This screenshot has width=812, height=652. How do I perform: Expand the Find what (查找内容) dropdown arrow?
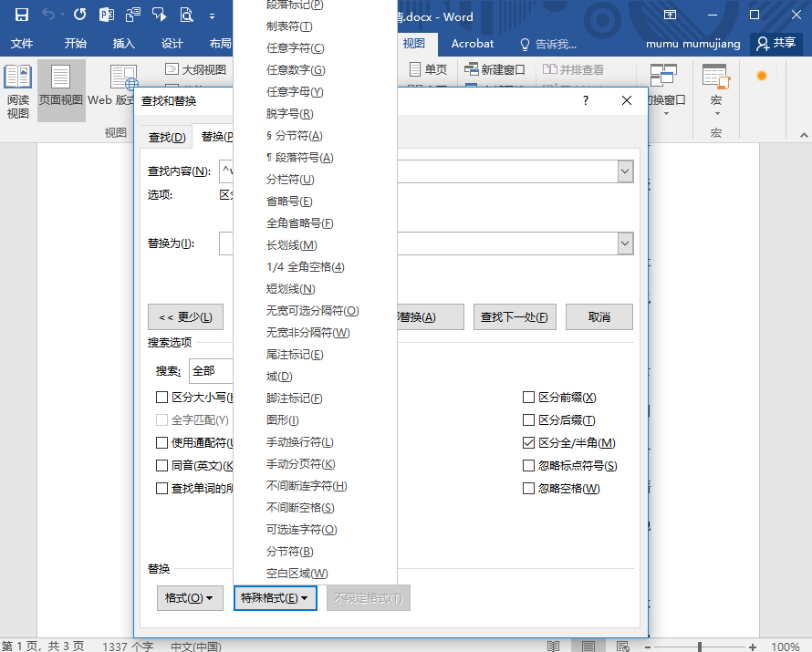pos(625,171)
